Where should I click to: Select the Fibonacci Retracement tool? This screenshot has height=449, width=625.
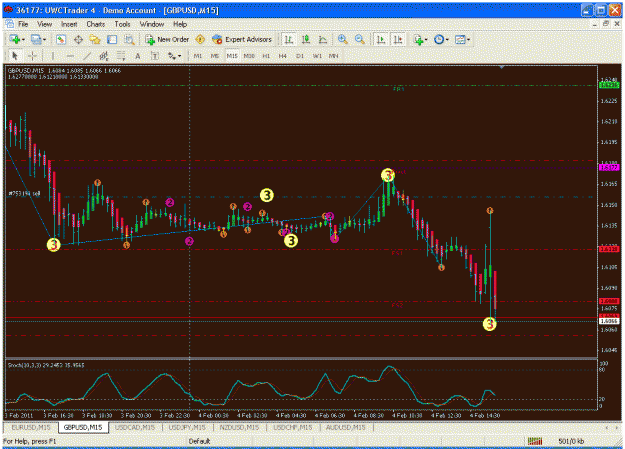[121, 56]
